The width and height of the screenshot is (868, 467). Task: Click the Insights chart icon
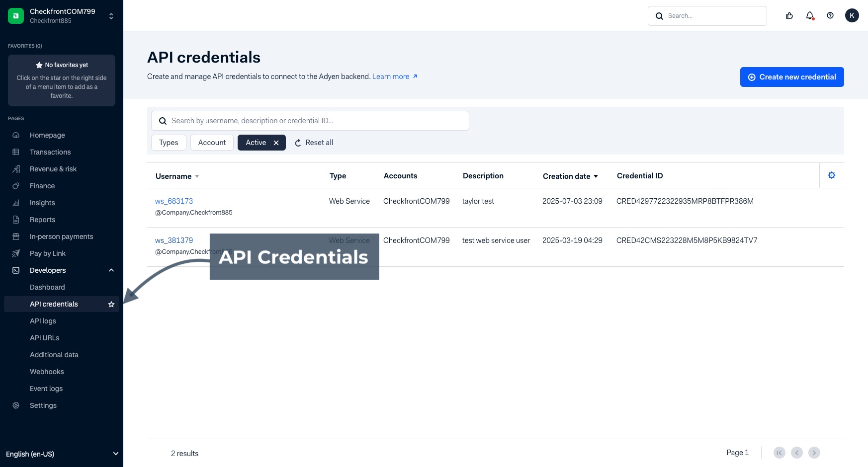pos(16,203)
